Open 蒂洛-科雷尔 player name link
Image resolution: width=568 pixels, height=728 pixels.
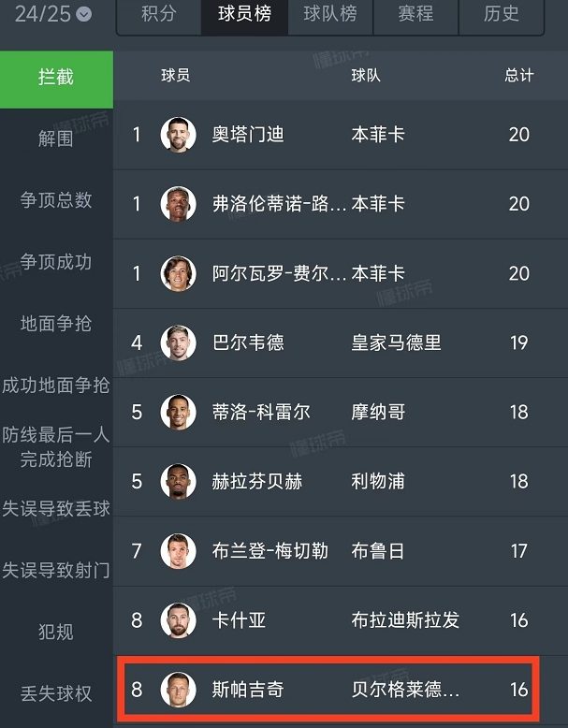pos(261,413)
